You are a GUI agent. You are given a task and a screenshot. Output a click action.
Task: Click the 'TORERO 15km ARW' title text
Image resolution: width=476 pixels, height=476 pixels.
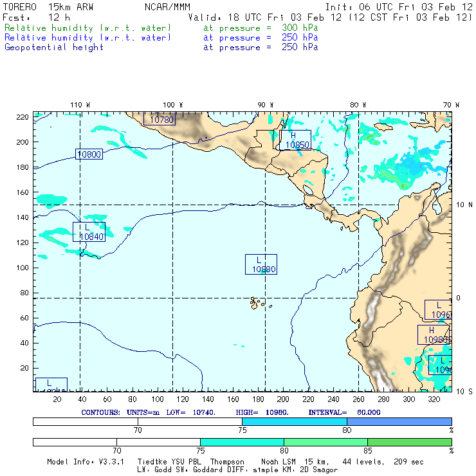click(48, 7)
